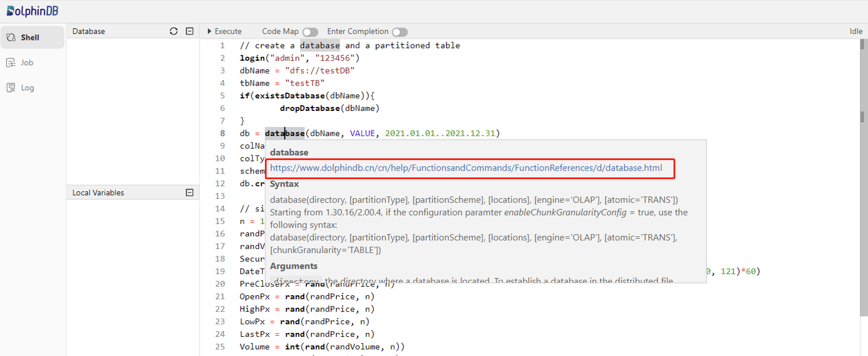The image size is (868, 356).
Task: Refresh the Database panel list
Action: [174, 31]
